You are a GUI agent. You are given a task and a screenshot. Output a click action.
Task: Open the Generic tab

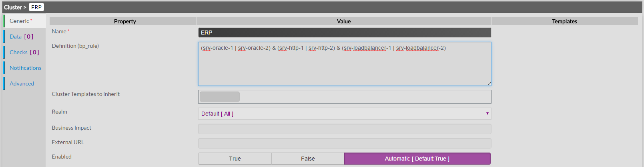tap(19, 21)
